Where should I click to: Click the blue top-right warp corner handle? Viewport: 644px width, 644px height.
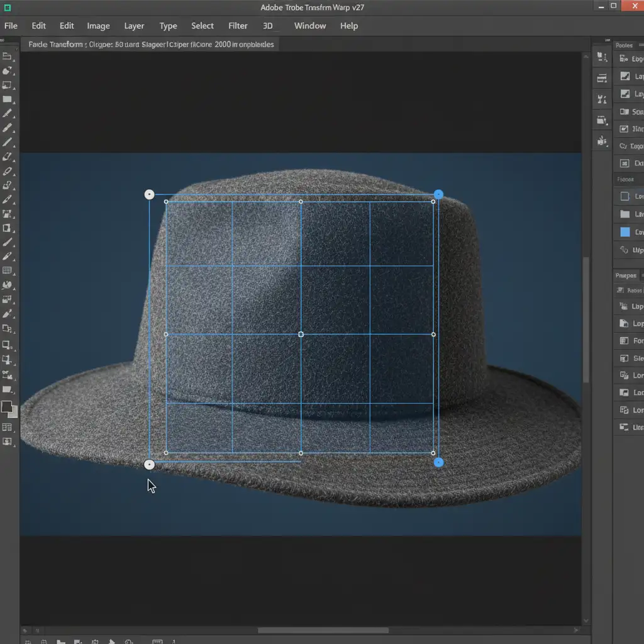[438, 195]
